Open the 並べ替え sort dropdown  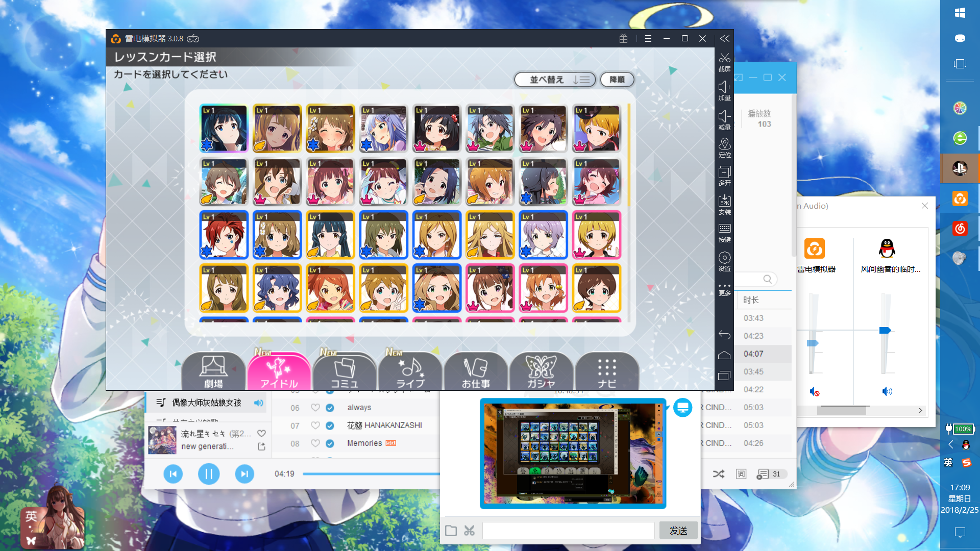(555, 80)
